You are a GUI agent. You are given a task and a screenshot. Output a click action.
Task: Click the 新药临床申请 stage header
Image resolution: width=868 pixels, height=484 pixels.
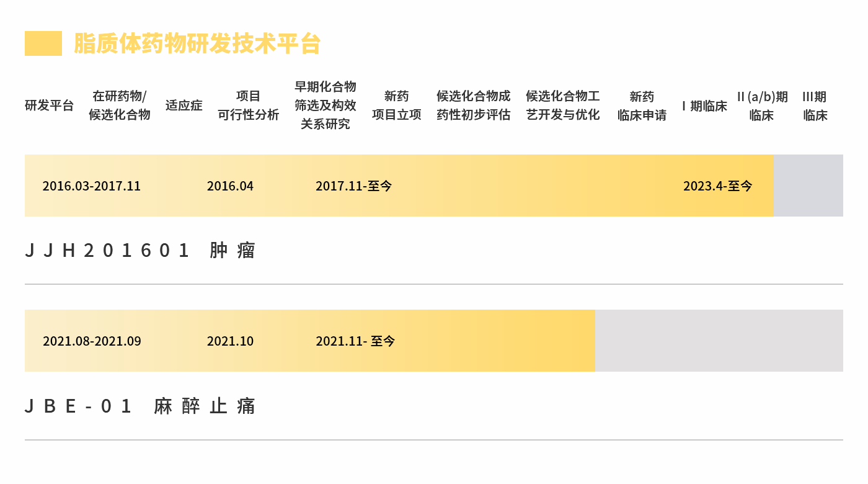642,105
